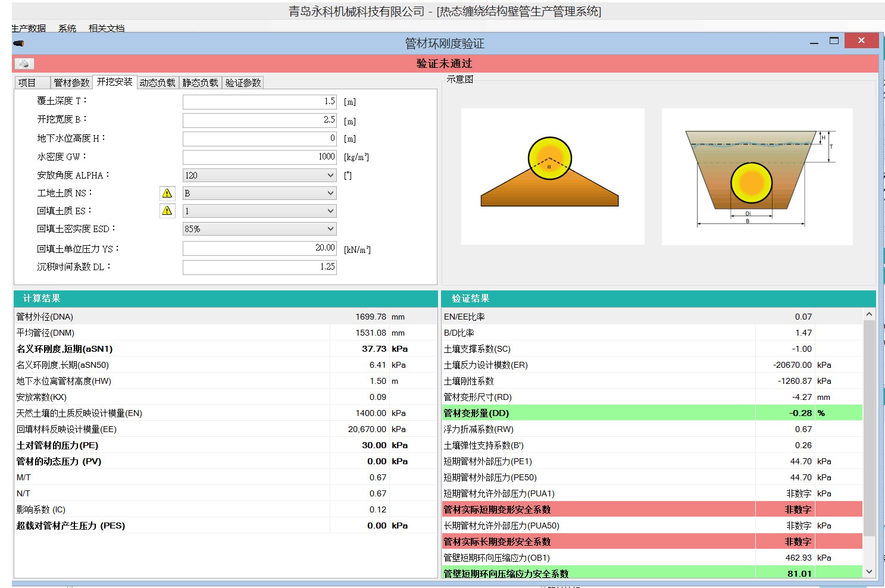Select the 地下水位离管材高度(HW) row
Screen dimensions: 885x588
click(225, 381)
